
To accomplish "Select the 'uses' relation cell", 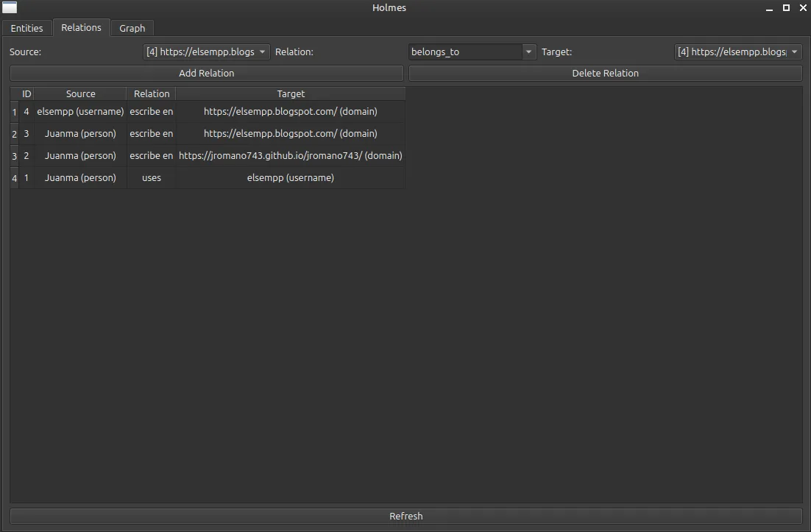I will click(x=152, y=178).
